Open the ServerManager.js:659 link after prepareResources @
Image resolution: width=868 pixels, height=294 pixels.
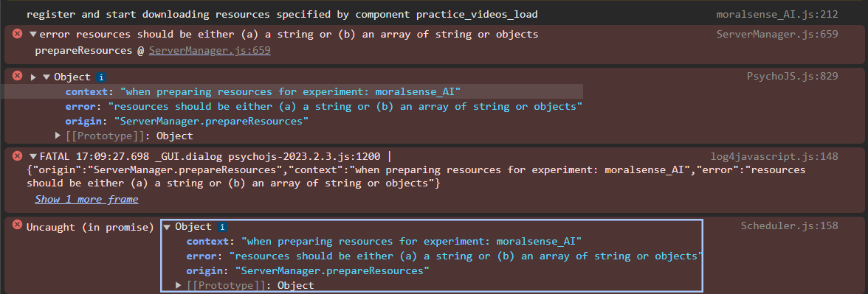pos(210,51)
